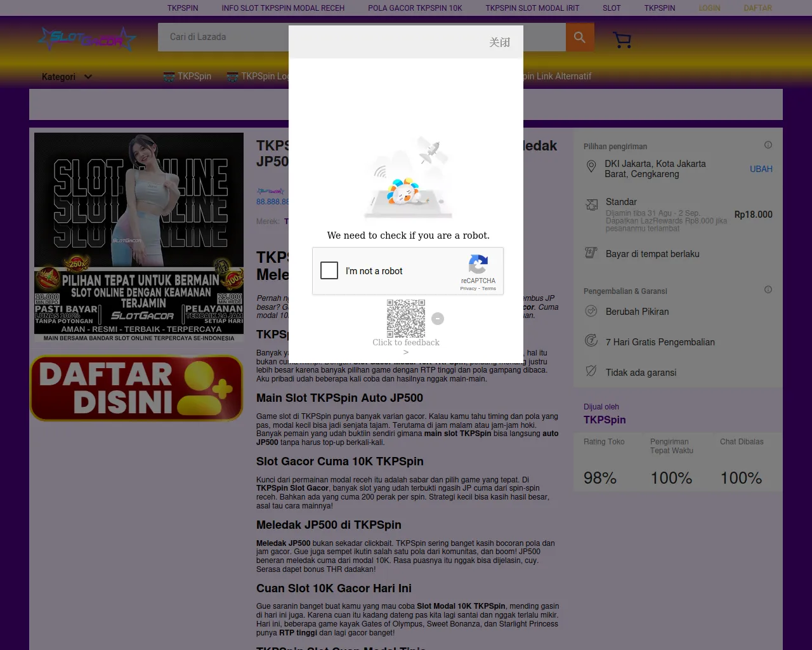Click the minus circle beside QR code

pos(438,319)
